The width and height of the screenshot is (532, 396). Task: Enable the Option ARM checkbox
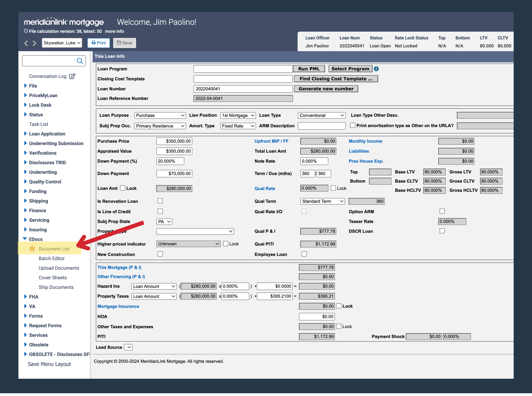click(x=442, y=211)
